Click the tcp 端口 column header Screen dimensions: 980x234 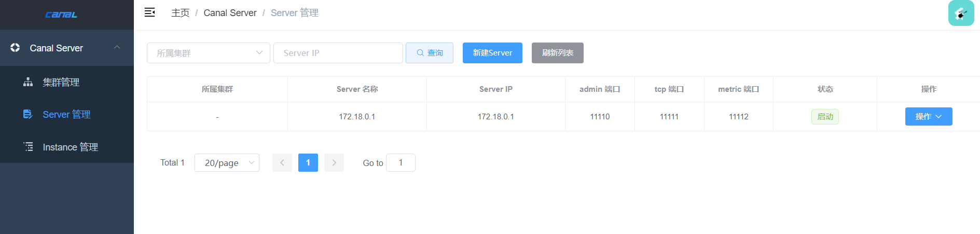(x=669, y=89)
